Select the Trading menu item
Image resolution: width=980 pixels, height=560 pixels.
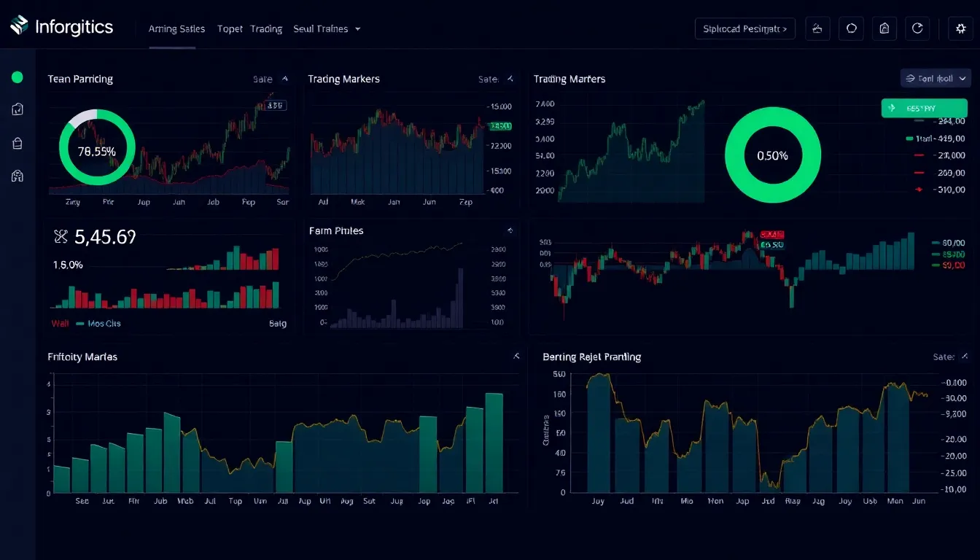pos(266,28)
